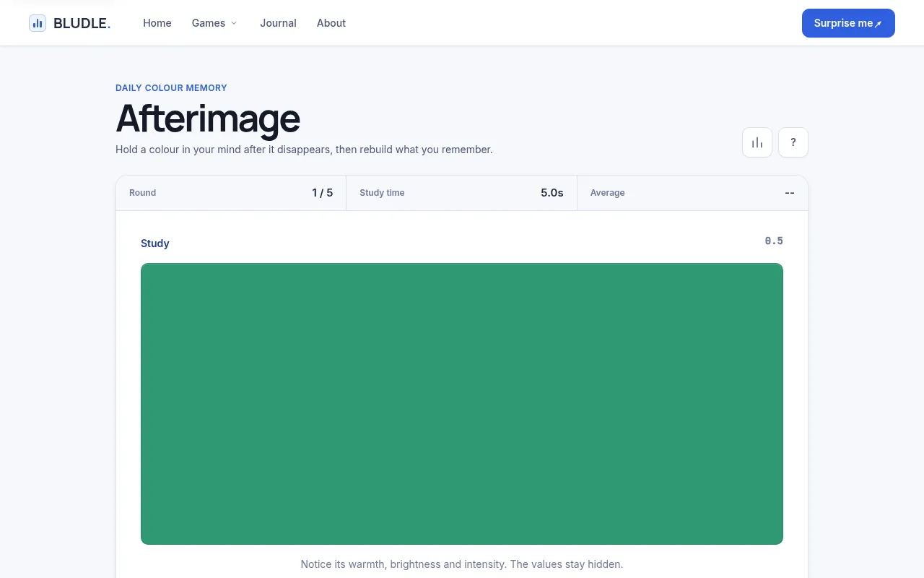Screen dimensions: 924x578
Task: Click the BLUDLE brand name link
Action: pyautogui.click(x=82, y=23)
